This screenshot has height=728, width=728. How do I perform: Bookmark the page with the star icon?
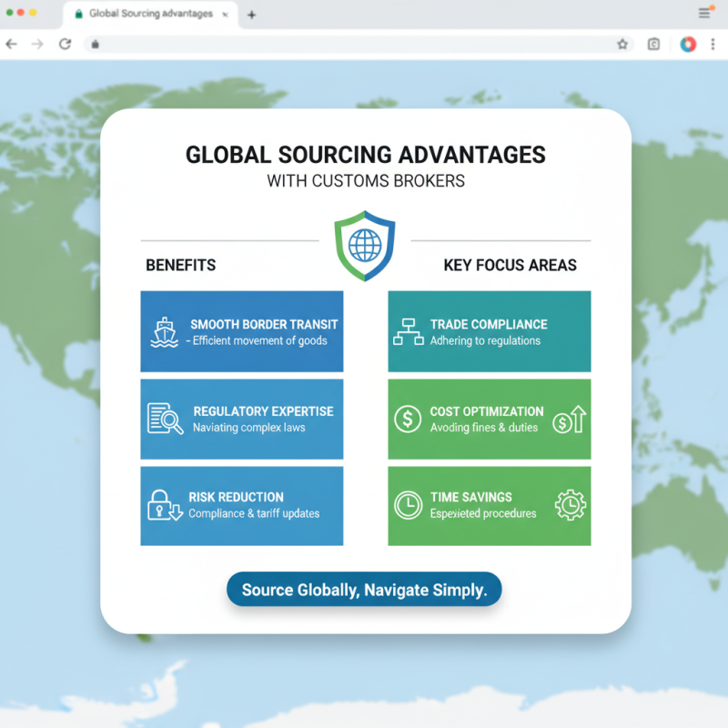coord(622,43)
